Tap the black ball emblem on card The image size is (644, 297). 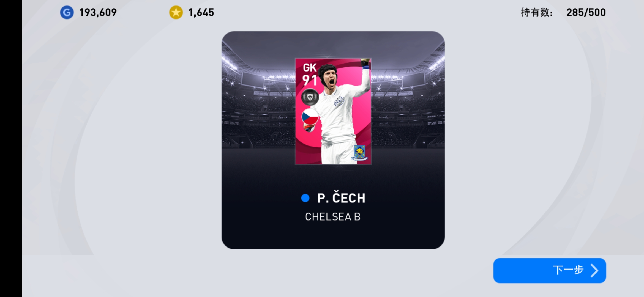click(x=310, y=97)
